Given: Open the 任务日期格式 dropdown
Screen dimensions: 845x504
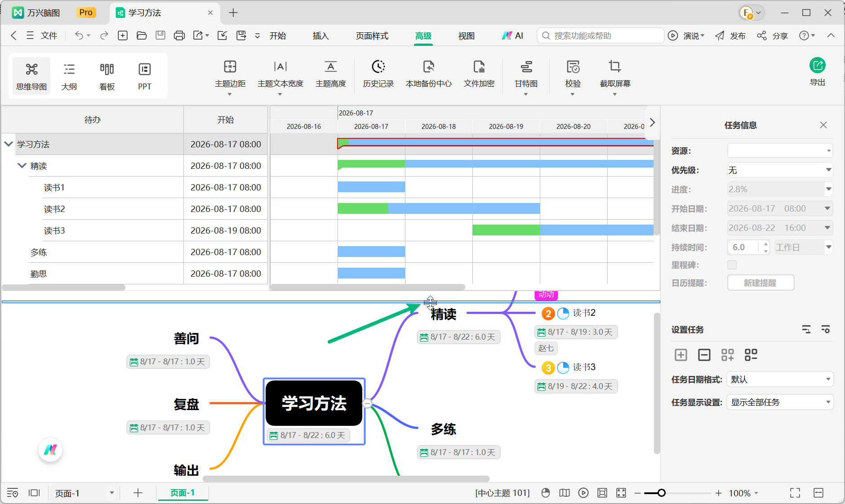Looking at the screenshot, I should [780, 379].
